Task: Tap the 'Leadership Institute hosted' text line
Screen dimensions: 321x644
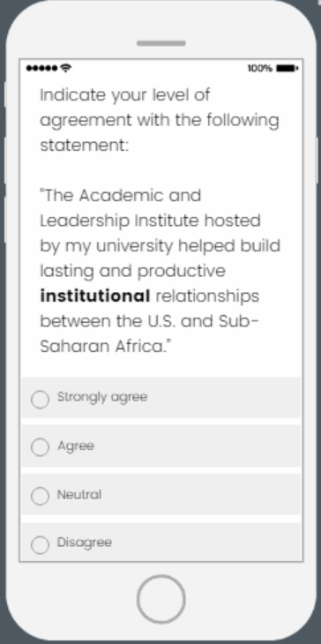Action: click(x=150, y=221)
